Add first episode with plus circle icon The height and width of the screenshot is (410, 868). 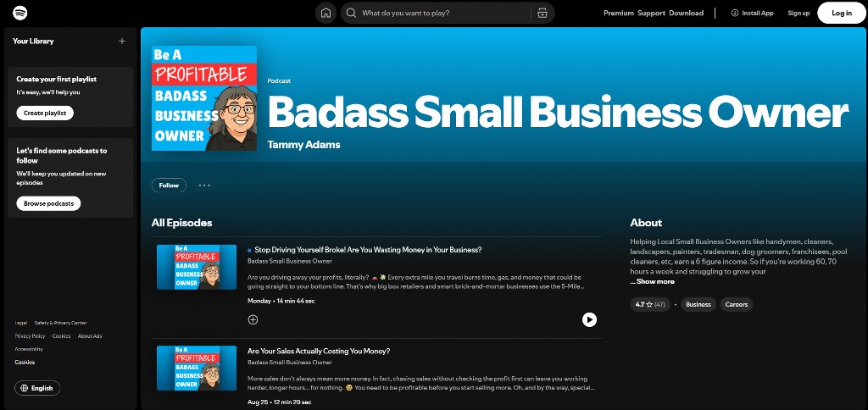pos(253,319)
